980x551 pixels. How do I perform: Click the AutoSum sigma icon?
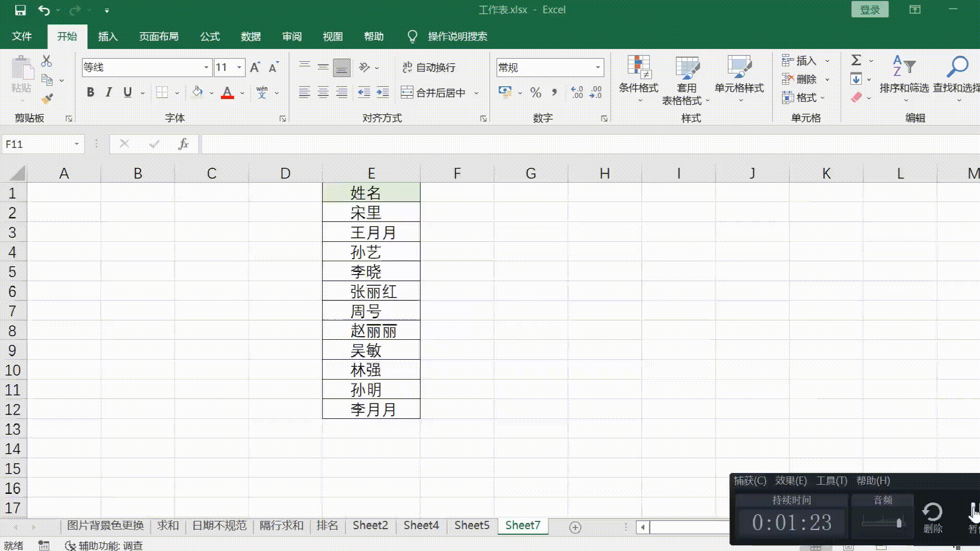[x=856, y=60]
